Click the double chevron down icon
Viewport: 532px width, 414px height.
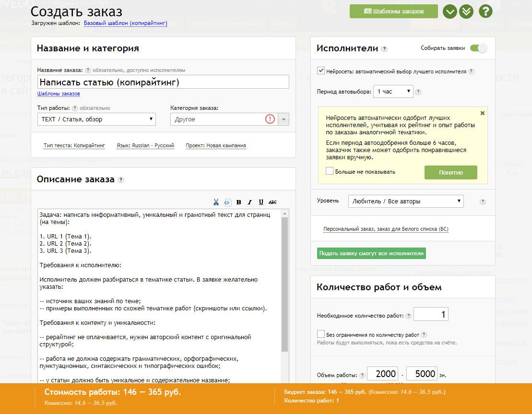(466, 11)
